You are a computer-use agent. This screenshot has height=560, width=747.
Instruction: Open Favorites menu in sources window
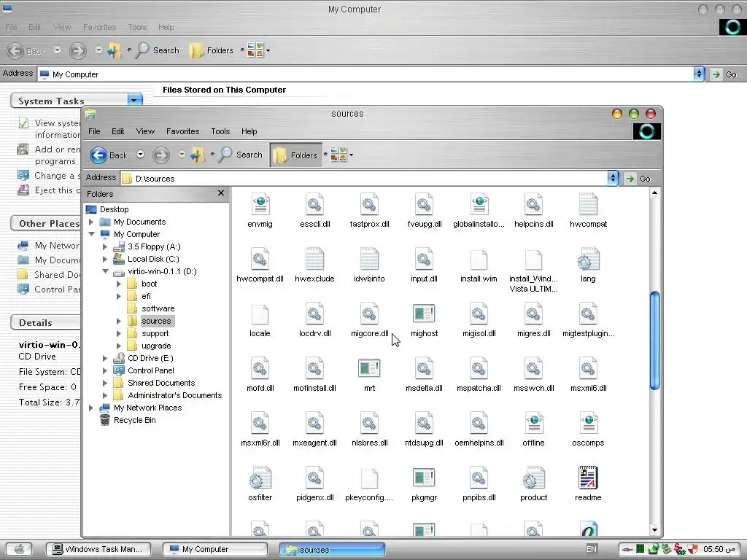pos(182,131)
